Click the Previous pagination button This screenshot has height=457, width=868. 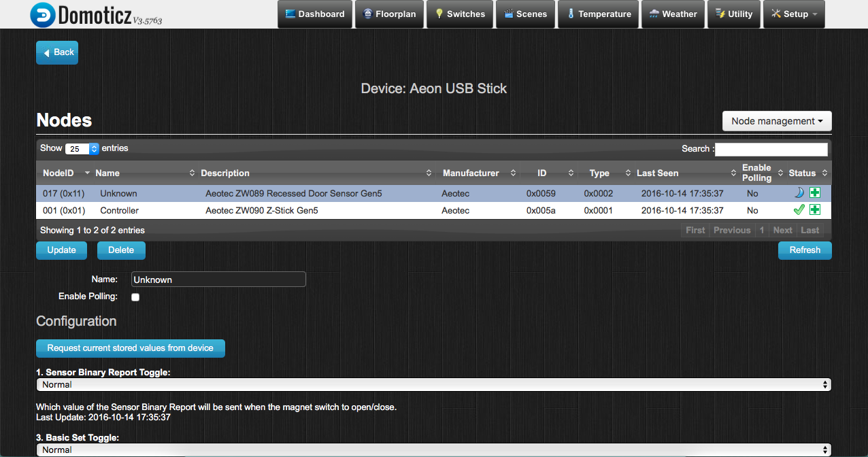pyautogui.click(x=732, y=230)
